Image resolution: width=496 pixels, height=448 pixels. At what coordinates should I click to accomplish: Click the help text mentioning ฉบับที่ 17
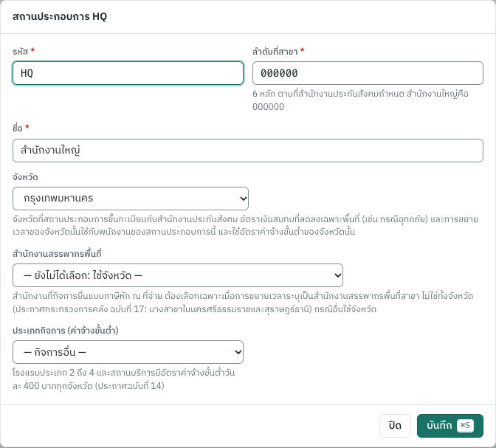pos(243,303)
